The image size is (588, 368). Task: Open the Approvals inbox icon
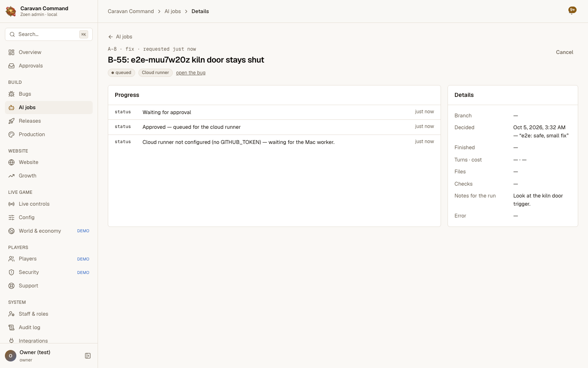click(11, 66)
